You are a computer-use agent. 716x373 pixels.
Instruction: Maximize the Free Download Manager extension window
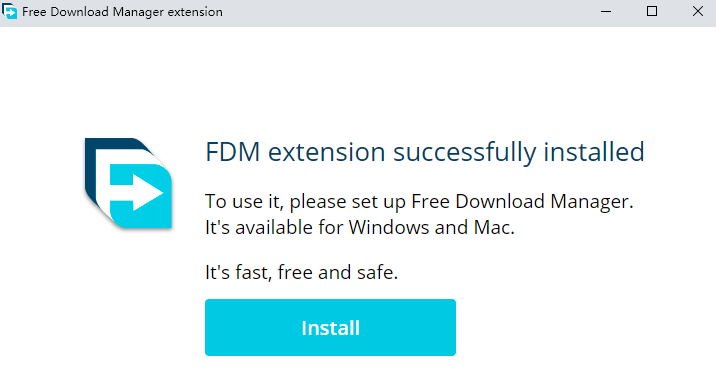652,11
